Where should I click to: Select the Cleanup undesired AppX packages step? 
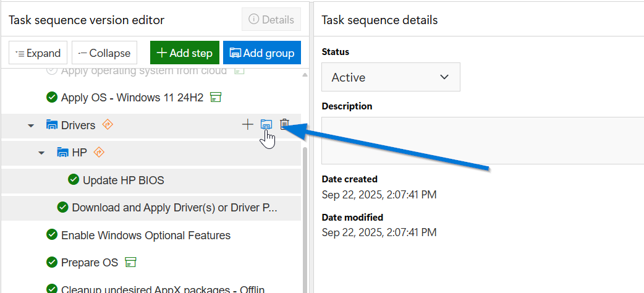[x=163, y=289]
